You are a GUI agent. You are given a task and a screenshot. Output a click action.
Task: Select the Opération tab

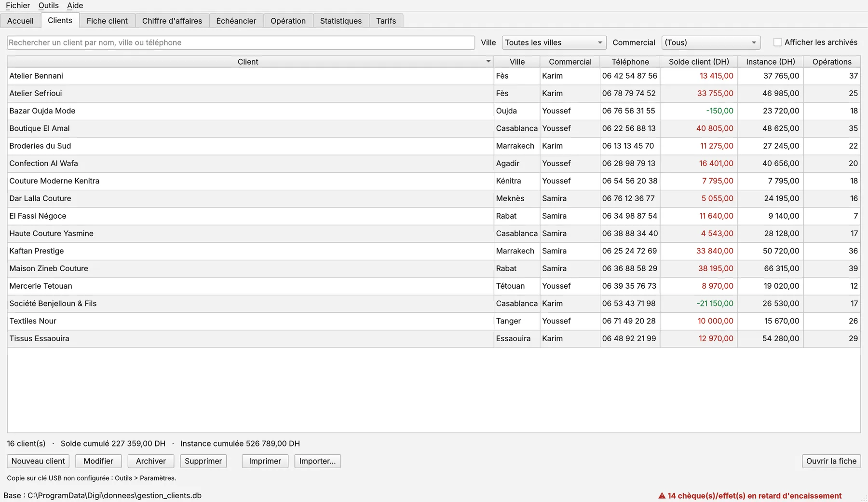(x=288, y=21)
